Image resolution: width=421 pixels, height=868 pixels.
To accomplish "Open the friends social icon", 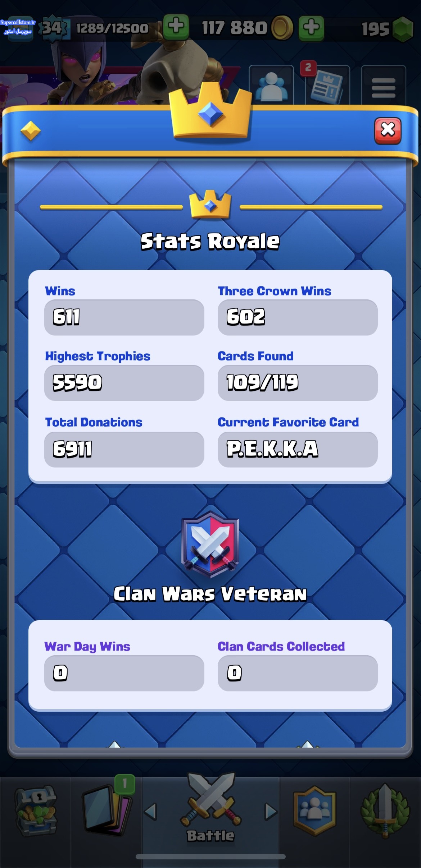I will pos(271,86).
